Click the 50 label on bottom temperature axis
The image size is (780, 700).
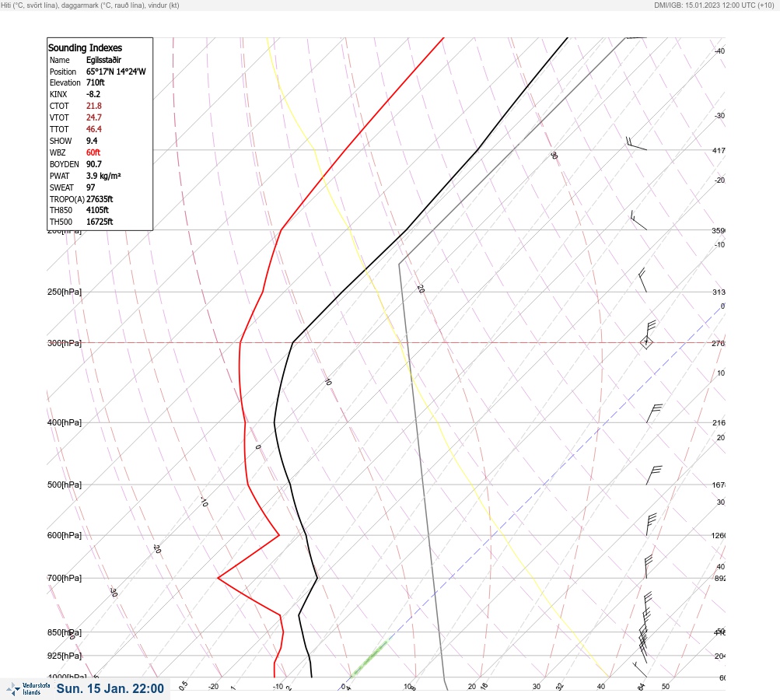click(x=666, y=687)
